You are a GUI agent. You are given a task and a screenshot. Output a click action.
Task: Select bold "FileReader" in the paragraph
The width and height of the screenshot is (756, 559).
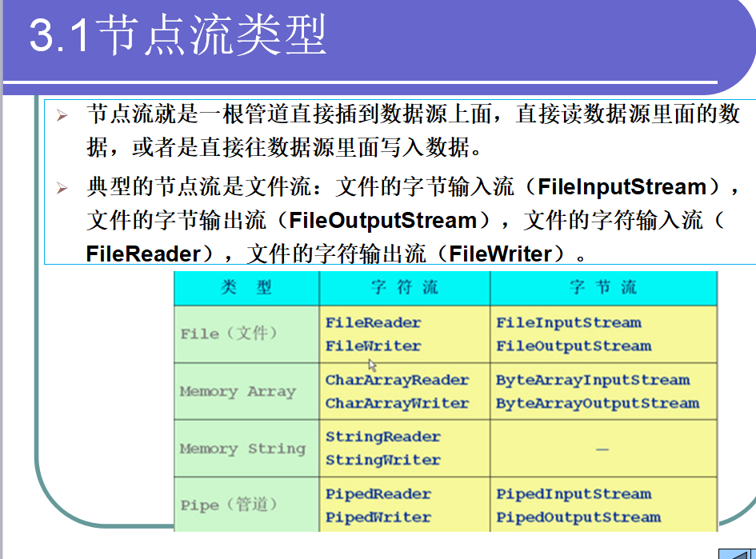click(x=143, y=254)
